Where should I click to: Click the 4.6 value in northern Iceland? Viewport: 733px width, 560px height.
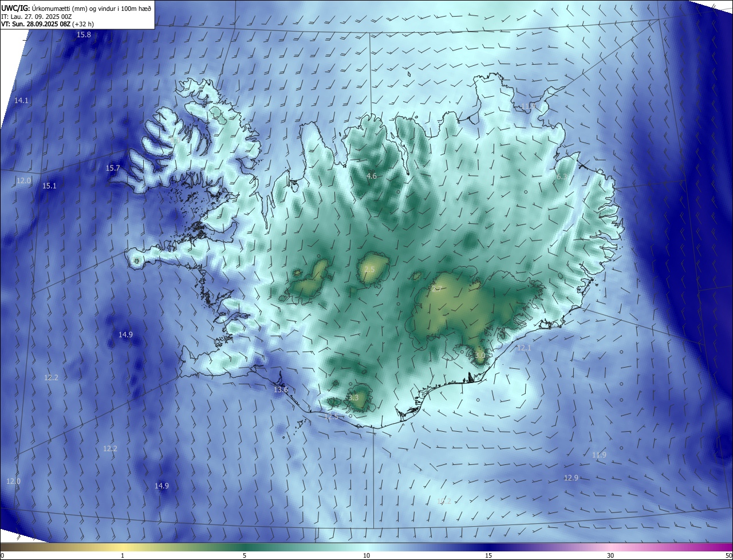(x=372, y=176)
